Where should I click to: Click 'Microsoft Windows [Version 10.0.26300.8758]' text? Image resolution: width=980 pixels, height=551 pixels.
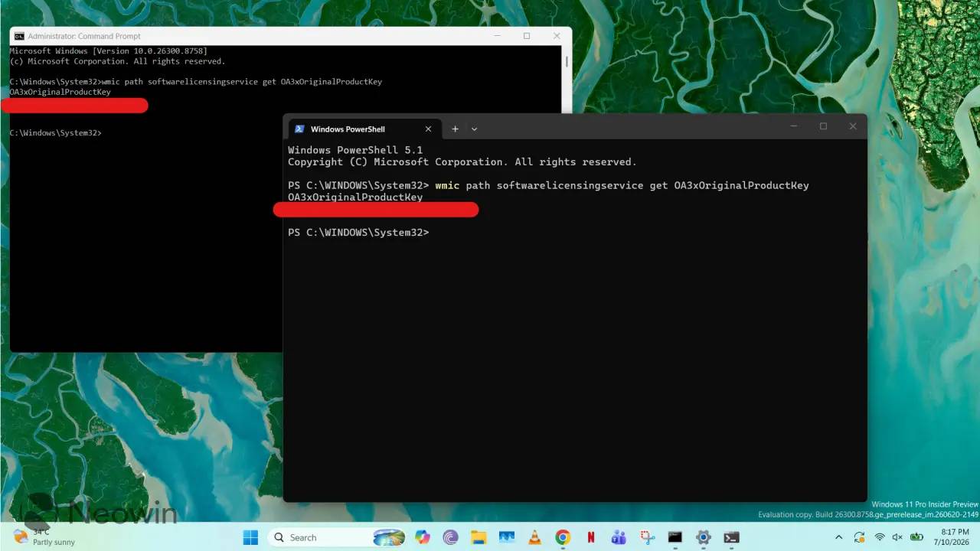click(108, 51)
